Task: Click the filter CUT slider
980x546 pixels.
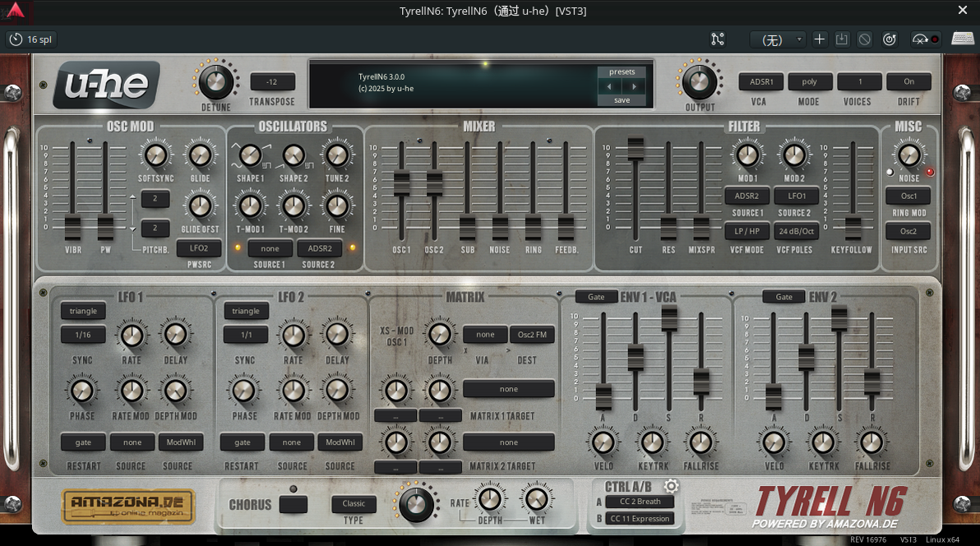Action: point(636,149)
